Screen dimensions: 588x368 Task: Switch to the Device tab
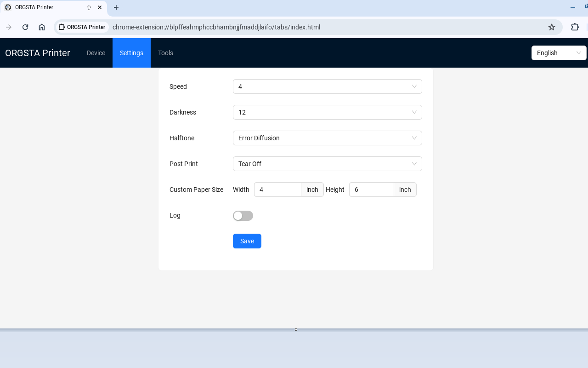coord(96,53)
